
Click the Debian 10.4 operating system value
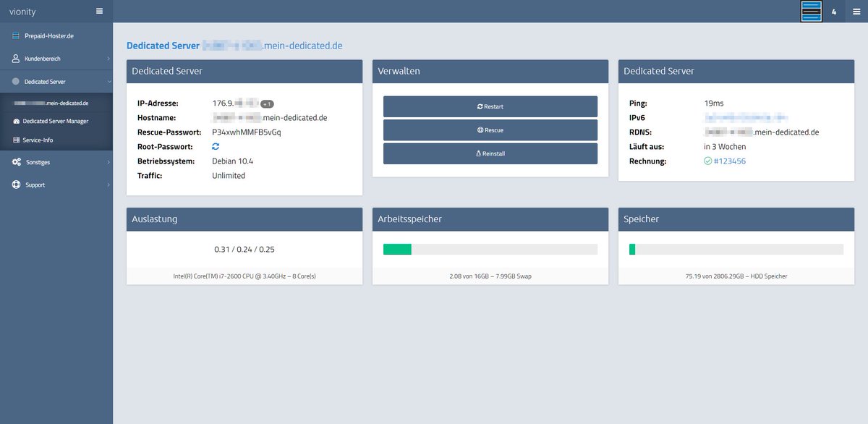pos(233,161)
